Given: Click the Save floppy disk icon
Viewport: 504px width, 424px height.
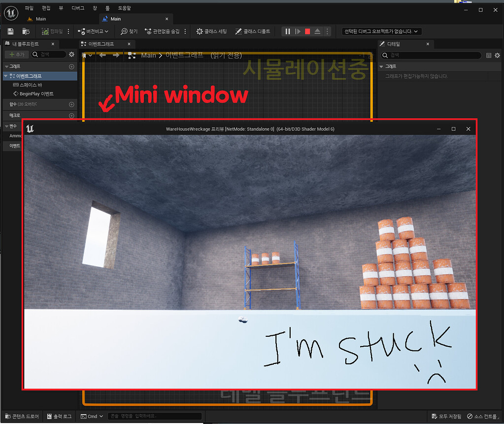Looking at the screenshot, I should pos(11,31).
